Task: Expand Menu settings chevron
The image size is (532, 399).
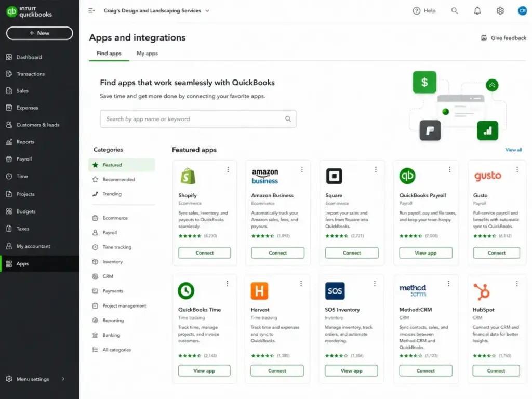Action: [63, 379]
